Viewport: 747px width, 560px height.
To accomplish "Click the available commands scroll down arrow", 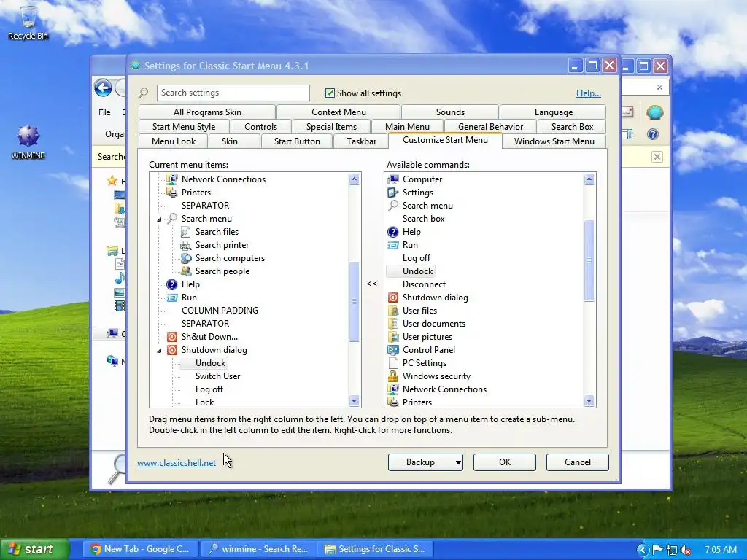I will coord(589,401).
